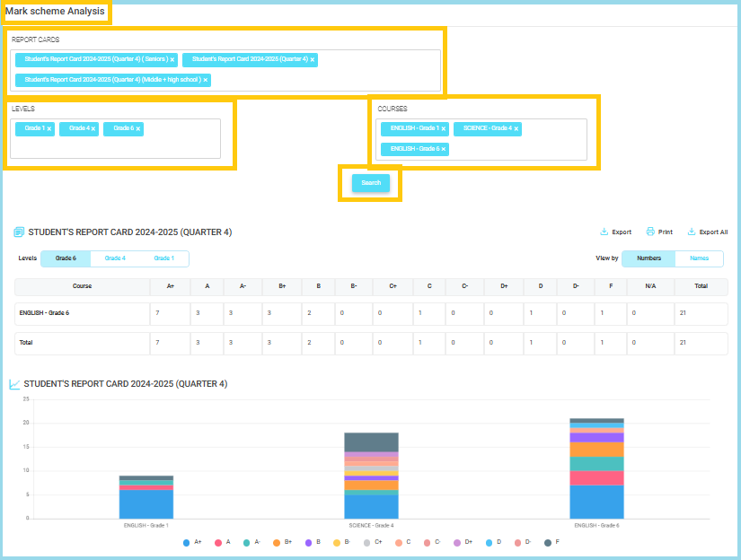Switch view to Numbers
The width and height of the screenshot is (741, 560).
tap(648, 258)
